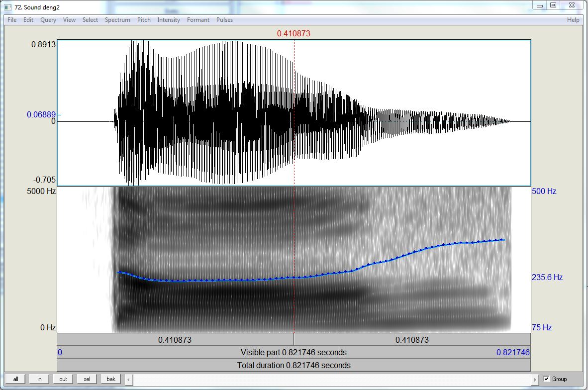Open the Query menu
This screenshot has width=588, height=390.
pyautogui.click(x=48, y=20)
